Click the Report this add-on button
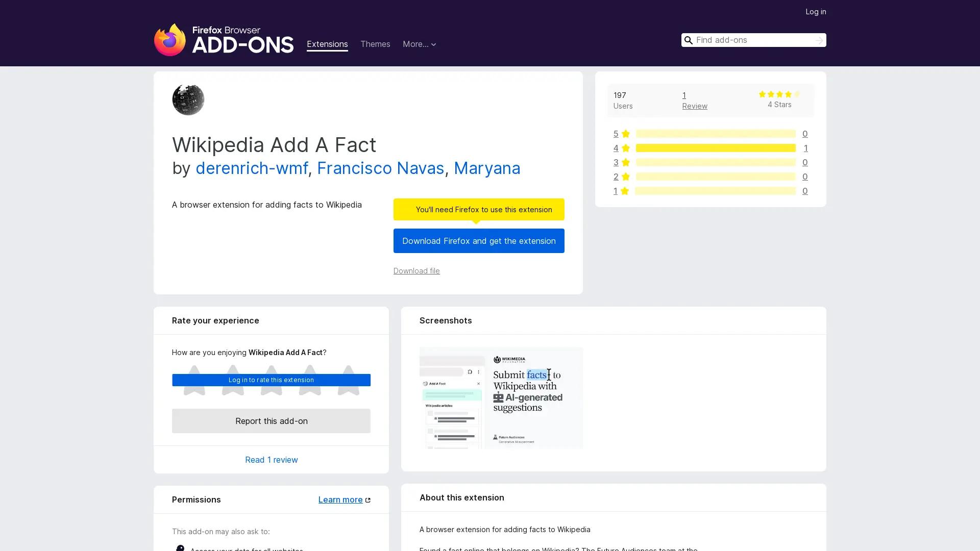 coord(271,421)
